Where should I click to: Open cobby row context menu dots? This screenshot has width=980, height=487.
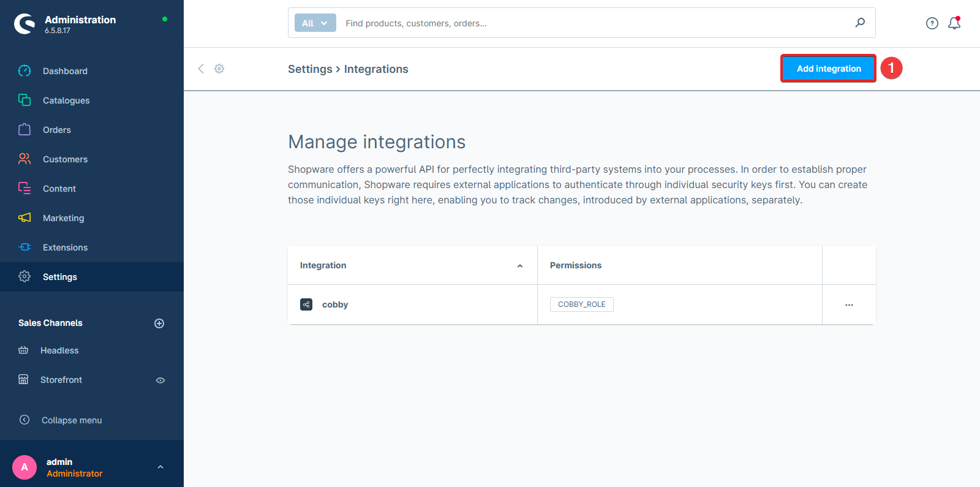pos(849,304)
